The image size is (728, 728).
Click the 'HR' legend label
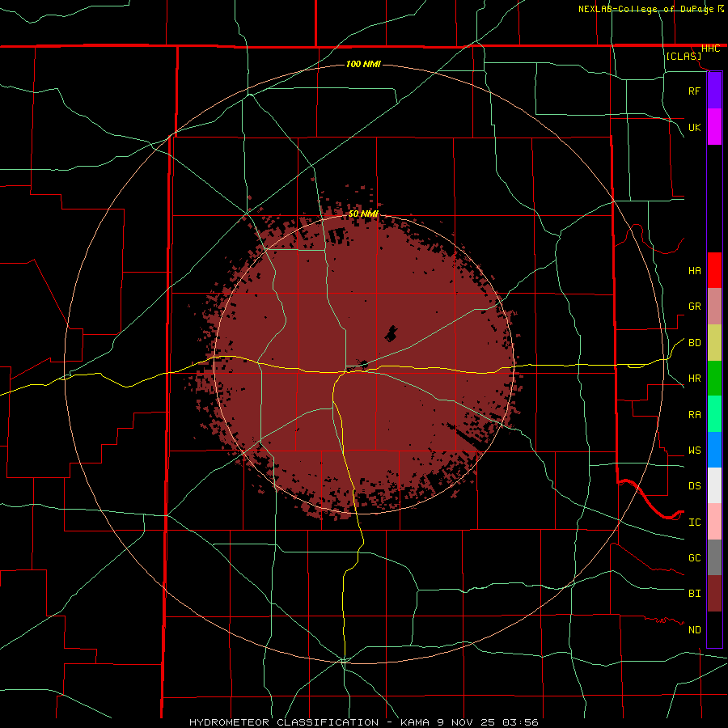click(694, 379)
